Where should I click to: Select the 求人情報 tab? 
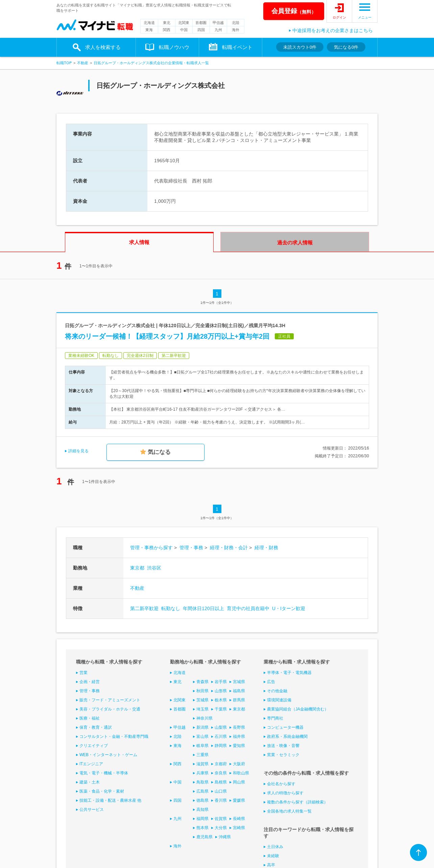[x=139, y=242]
